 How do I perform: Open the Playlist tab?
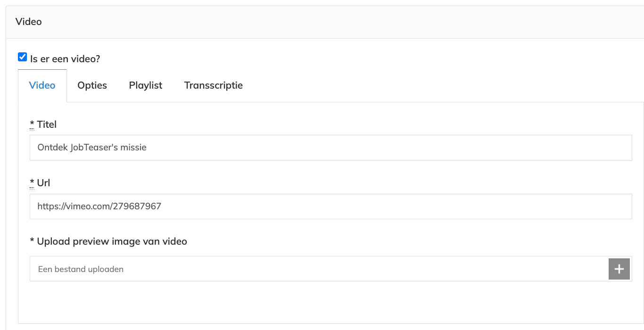coord(146,85)
